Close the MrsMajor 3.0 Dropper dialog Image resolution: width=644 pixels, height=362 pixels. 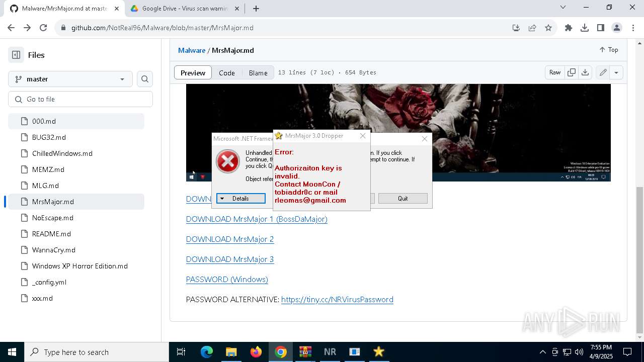pyautogui.click(x=363, y=136)
